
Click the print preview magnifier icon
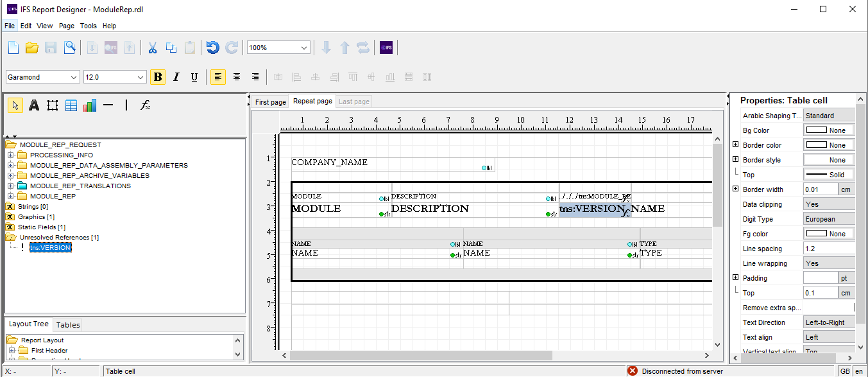(x=69, y=48)
